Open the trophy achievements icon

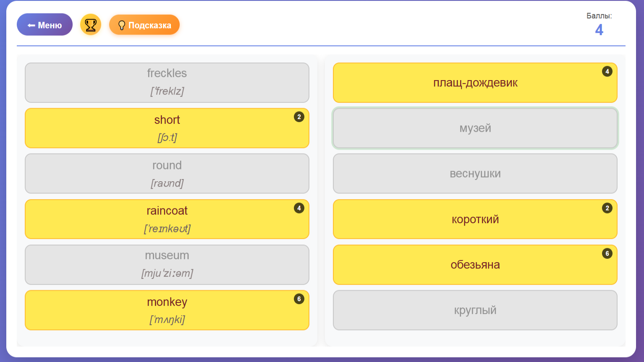click(x=91, y=25)
